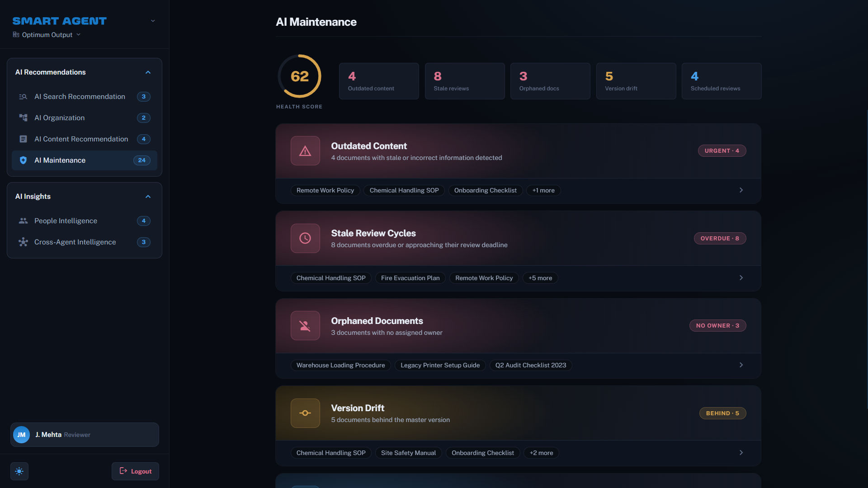
Task: Open AI Content Recommendation menu item
Action: coord(85,139)
